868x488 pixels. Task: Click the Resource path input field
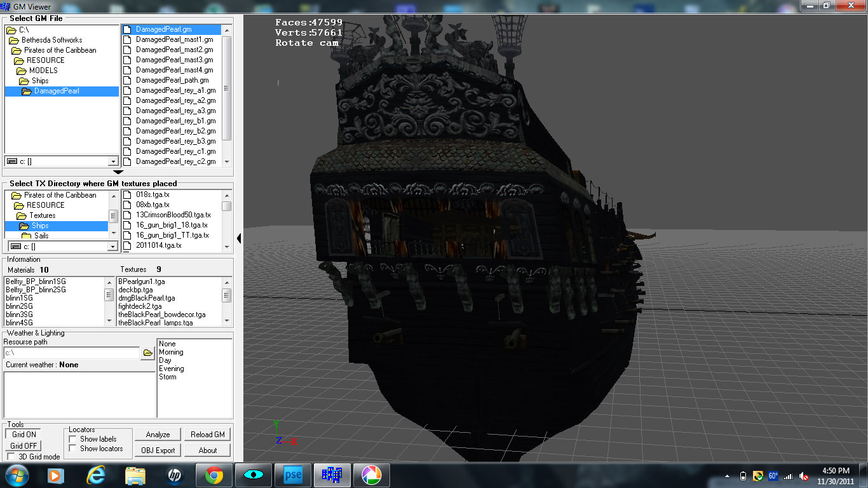[x=71, y=353]
